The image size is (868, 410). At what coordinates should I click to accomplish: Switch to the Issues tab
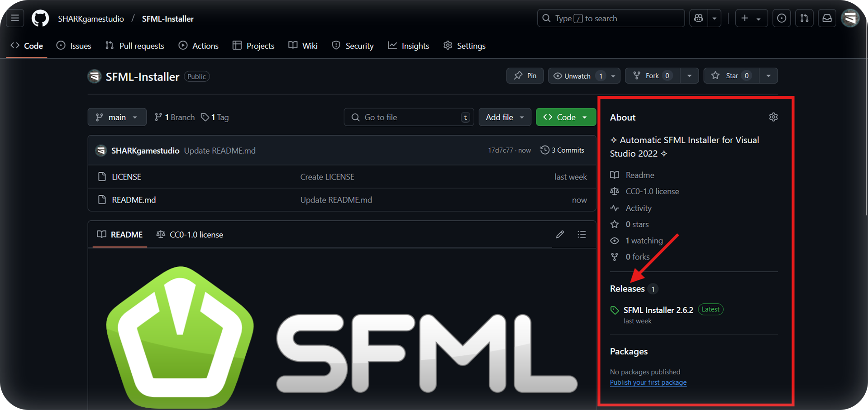pyautogui.click(x=74, y=46)
